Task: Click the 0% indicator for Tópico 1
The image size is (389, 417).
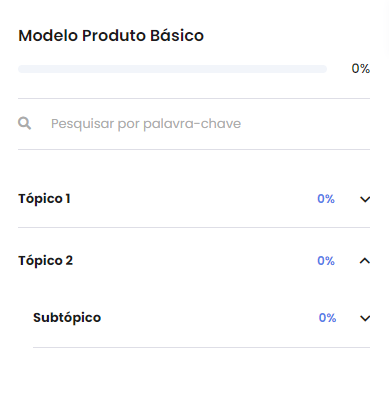Action: 326,199
